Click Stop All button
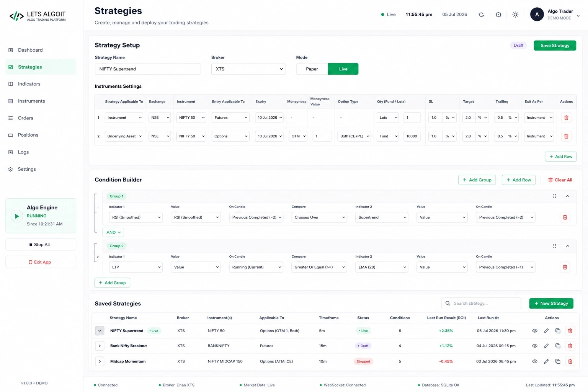Image resolution: width=588 pixels, height=392 pixels. tap(41, 245)
